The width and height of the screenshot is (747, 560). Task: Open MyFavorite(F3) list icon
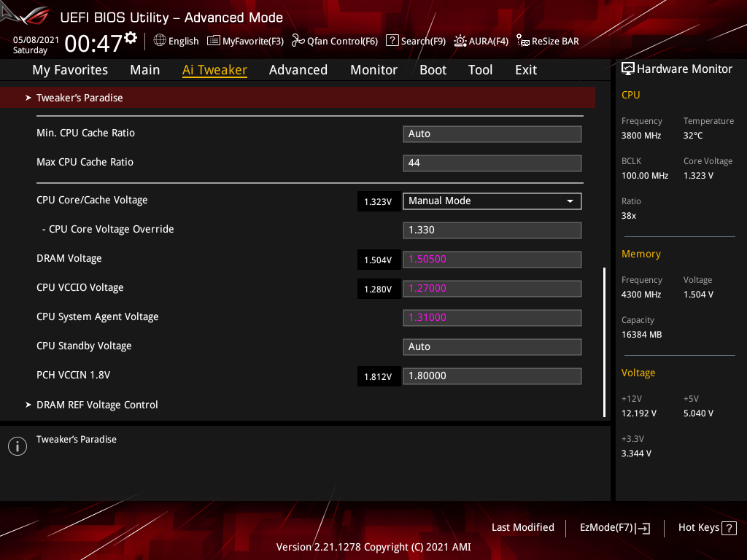[x=214, y=41]
